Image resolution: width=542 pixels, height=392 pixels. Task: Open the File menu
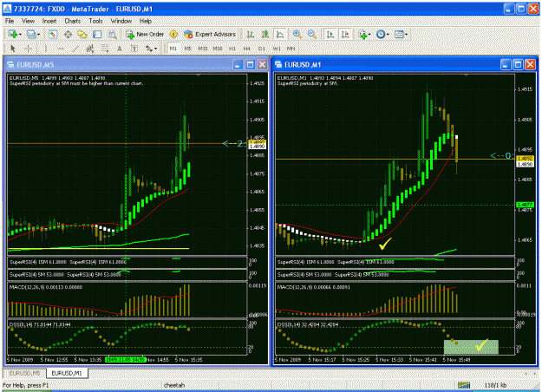10,21
